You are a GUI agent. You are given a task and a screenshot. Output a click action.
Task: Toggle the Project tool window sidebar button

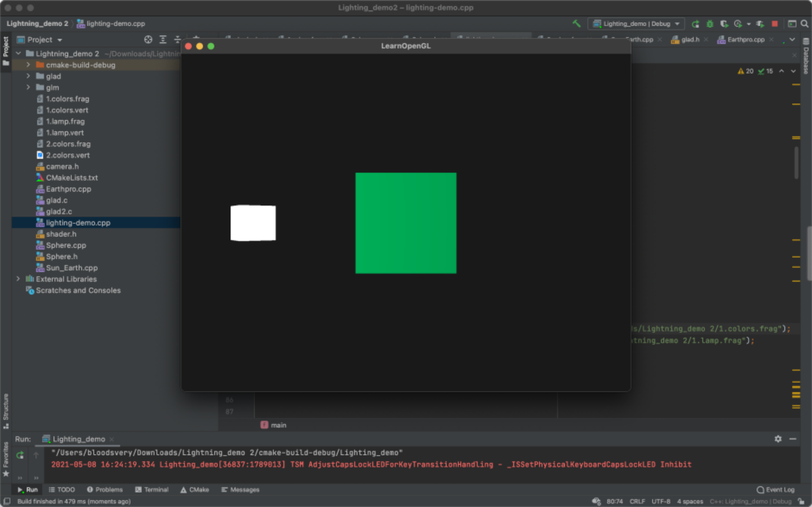[6, 51]
